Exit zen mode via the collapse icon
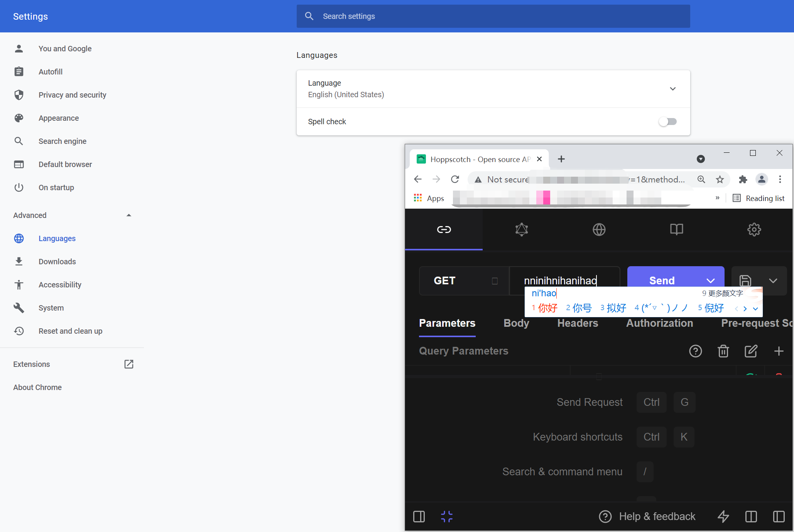This screenshot has width=794, height=532. point(446,516)
